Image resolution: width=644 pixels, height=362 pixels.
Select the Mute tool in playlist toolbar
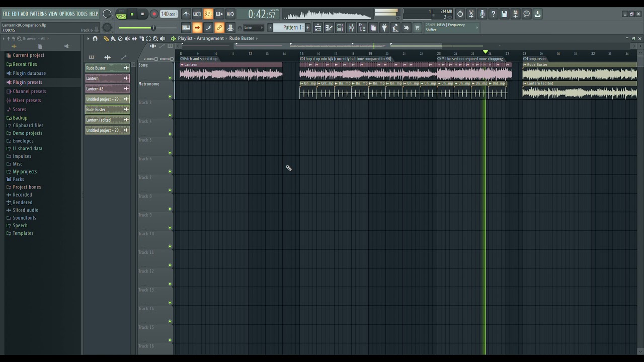click(127, 39)
